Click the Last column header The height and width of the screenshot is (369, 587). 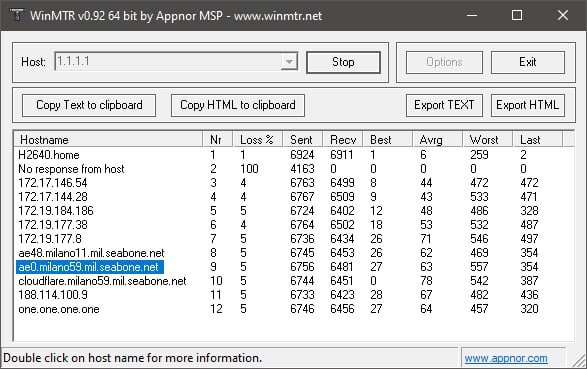point(537,140)
